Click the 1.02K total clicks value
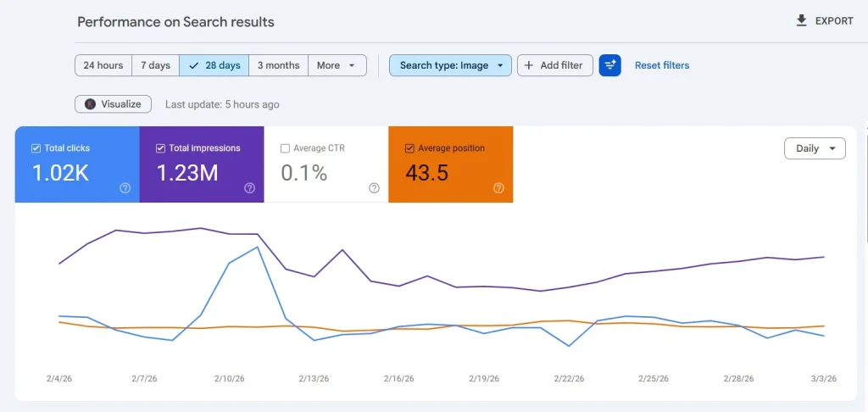Screen dimensions: 868x412 61,173
